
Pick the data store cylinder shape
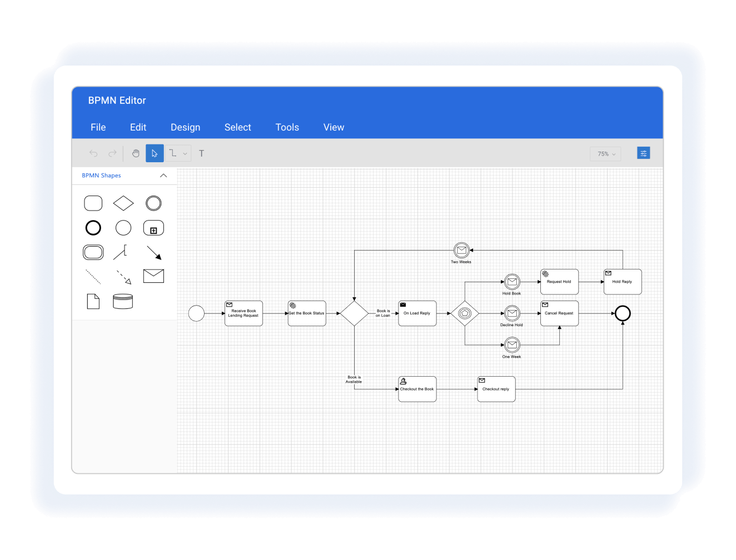coord(123,301)
